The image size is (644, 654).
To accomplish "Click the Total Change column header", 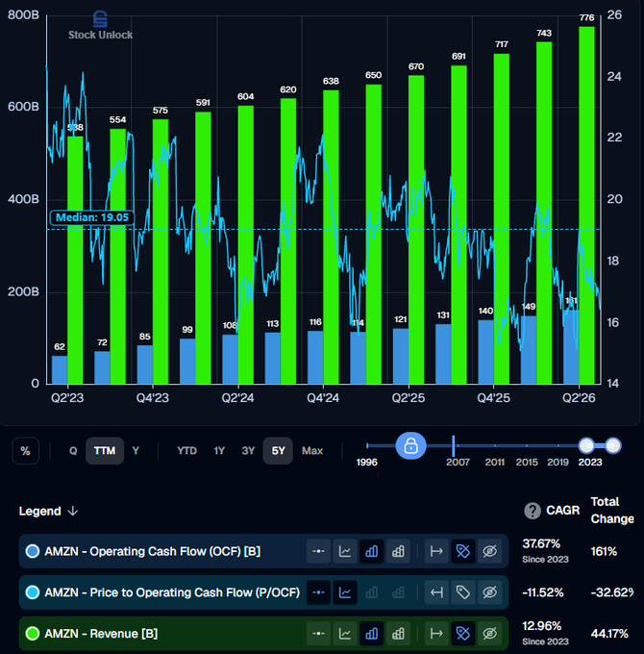I will point(612,510).
